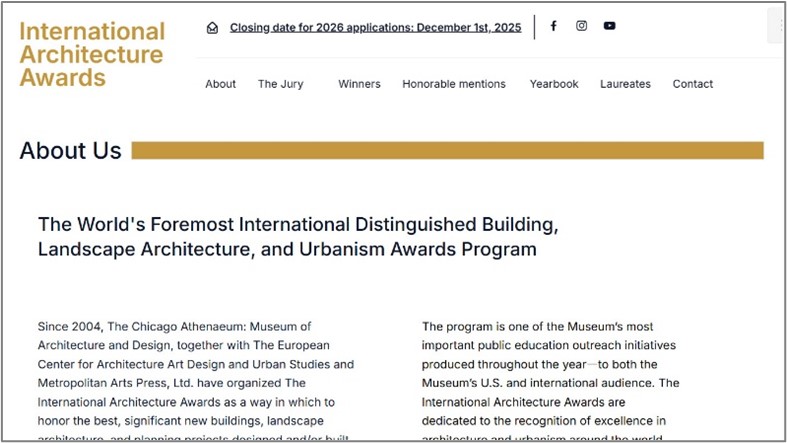Click the envelope icon beside closing date

tap(212, 28)
